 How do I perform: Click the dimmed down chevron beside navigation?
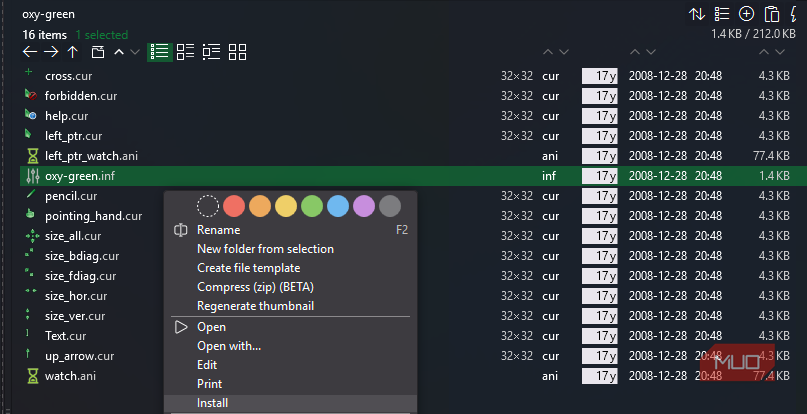click(135, 51)
